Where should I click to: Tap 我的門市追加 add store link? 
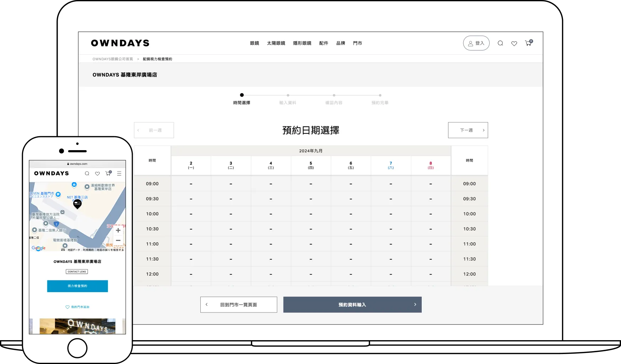77,307
